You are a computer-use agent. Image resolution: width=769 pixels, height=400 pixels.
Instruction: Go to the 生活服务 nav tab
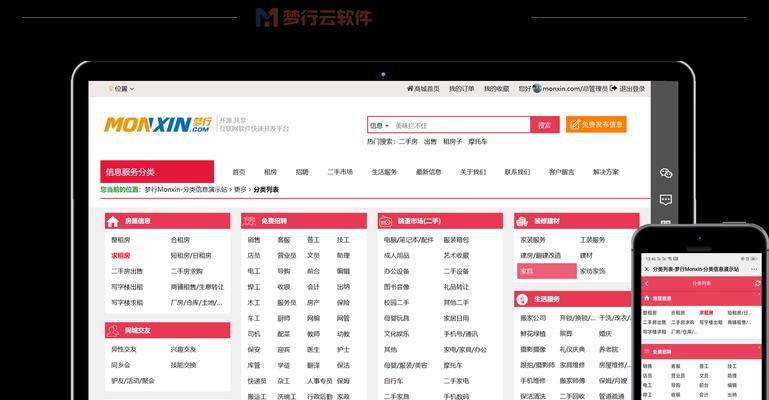tap(384, 172)
